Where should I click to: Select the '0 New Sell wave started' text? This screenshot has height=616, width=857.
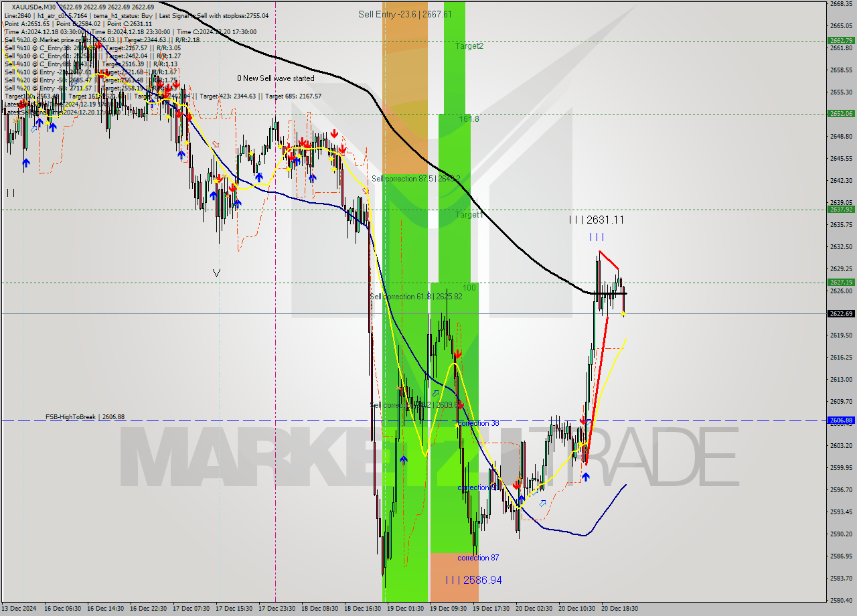[x=275, y=78]
